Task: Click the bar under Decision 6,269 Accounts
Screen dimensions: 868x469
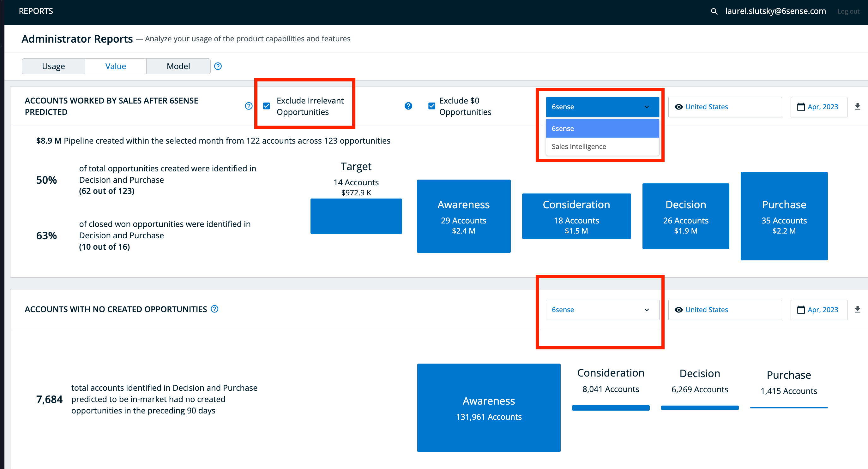Action: 700,408
